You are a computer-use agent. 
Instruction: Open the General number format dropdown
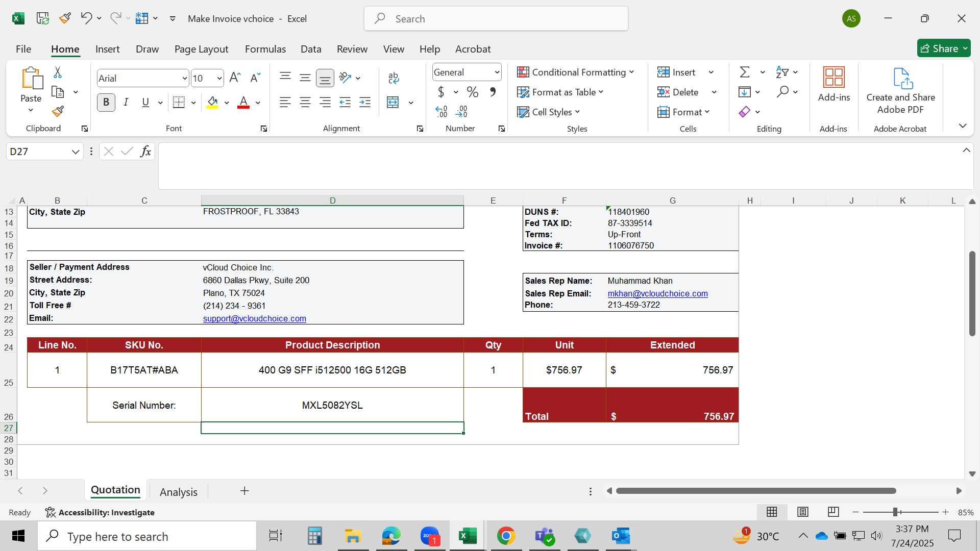497,72
